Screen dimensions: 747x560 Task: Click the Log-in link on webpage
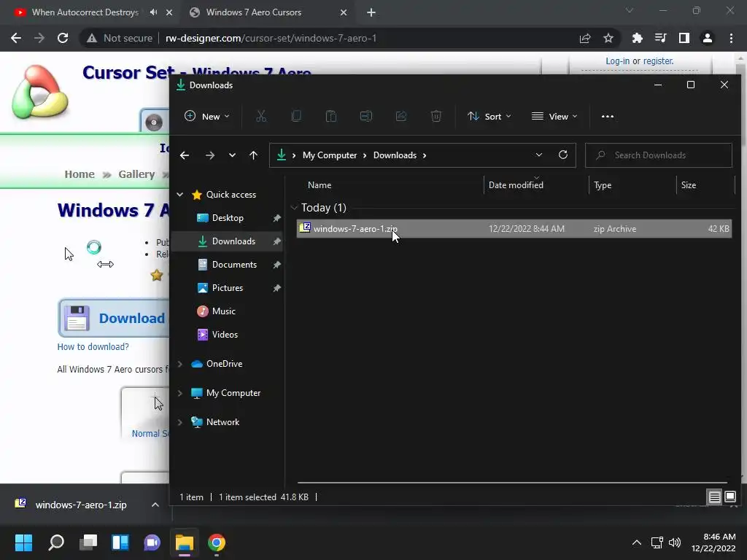coord(617,61)
